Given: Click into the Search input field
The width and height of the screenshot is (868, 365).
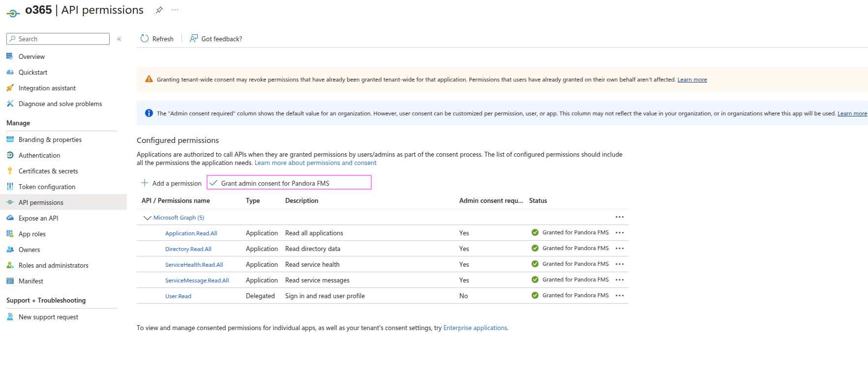Looking at the screenshot, I should (x=58, y=39).
